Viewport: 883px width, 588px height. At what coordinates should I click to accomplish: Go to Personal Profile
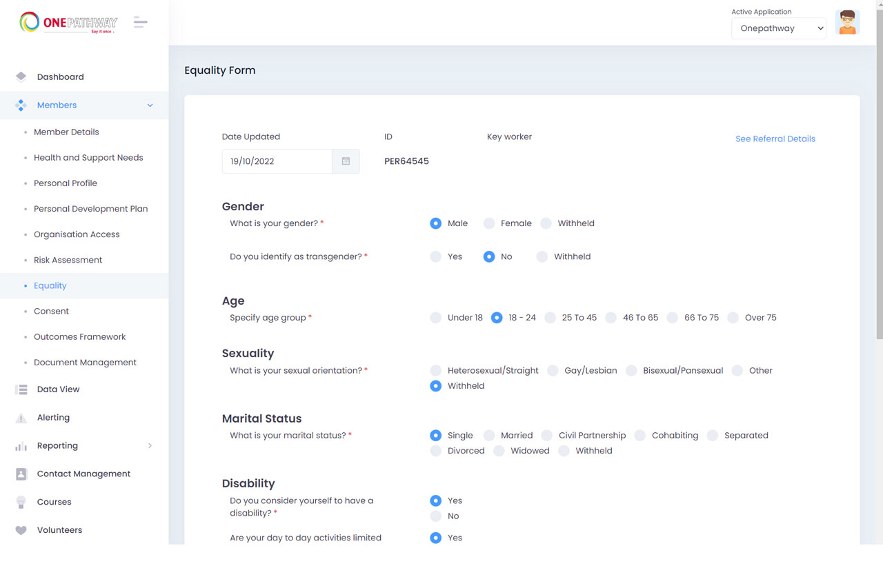[x=66, y=183]
